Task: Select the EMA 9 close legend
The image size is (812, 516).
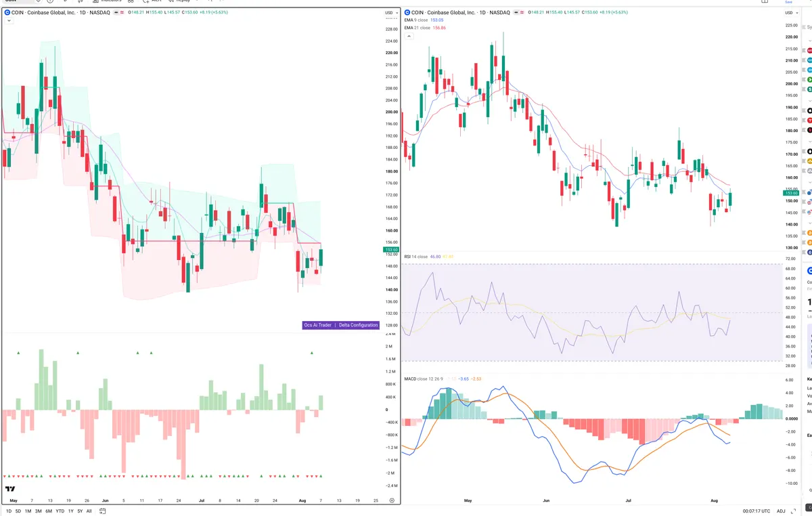Action: [x=417, y=20]
